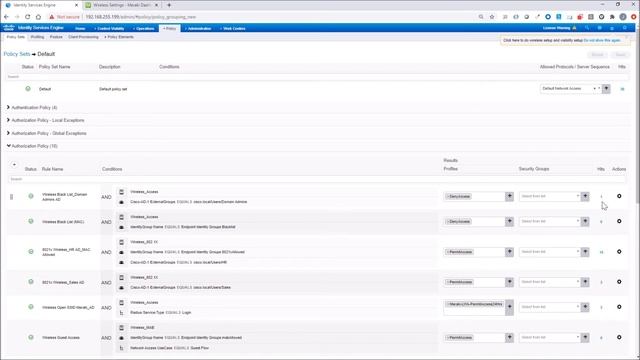Add security group with plus for Black List MAC rule
Viewport: 640px width, 360px height.
(x=585, y=221)
